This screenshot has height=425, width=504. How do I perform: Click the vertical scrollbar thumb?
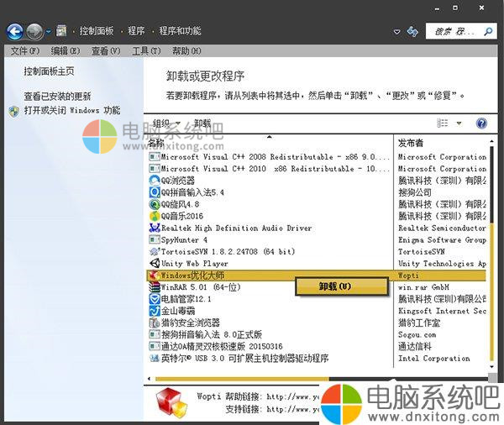point(491,292)
